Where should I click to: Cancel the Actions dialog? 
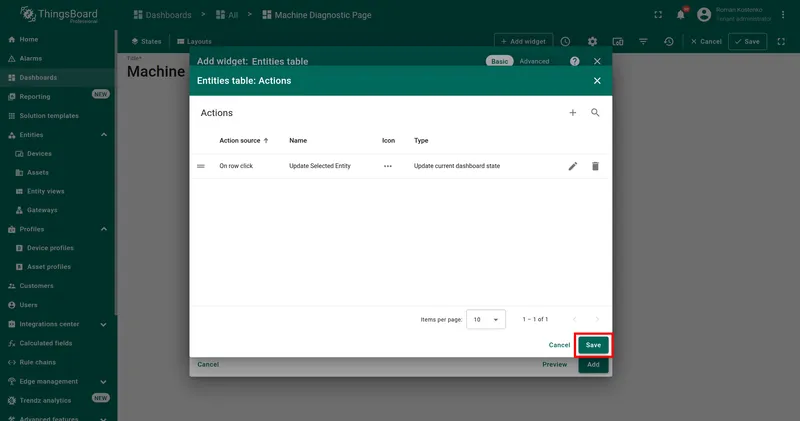click(x=559, y=345)
